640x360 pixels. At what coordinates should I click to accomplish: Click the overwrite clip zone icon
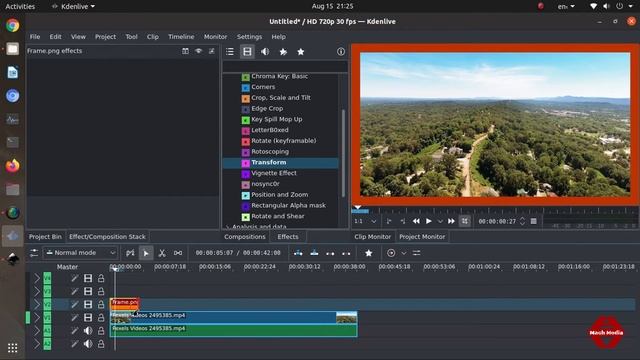coord(314,253)
